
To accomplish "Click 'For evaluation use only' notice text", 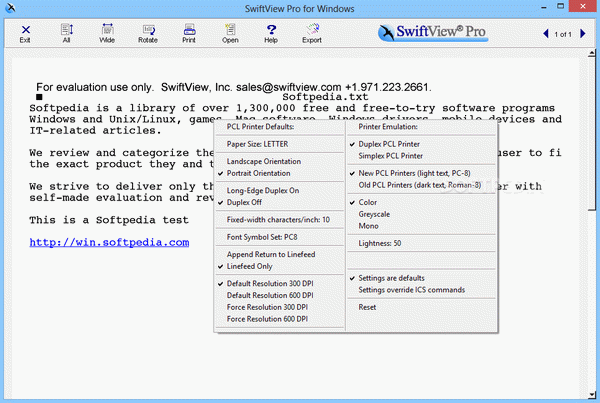I will point(95,87).
